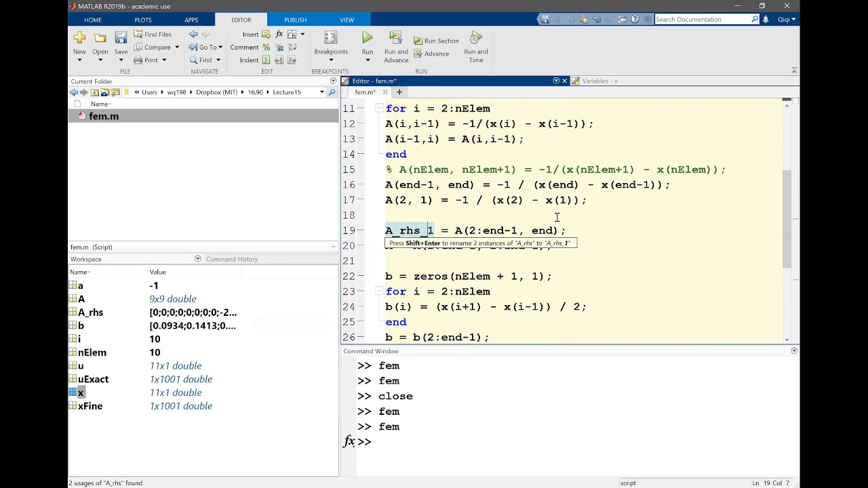Click the quick-access Paste icon
The width and height of the screenshot is (868, 488).
[584, 20]
